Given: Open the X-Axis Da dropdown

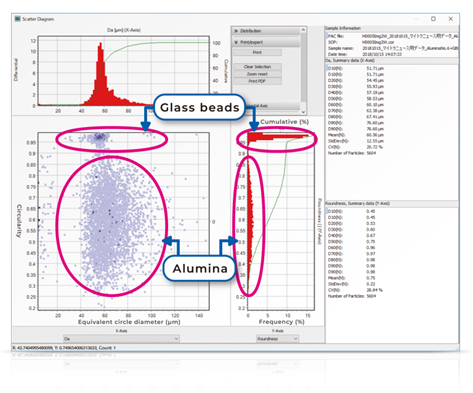Looking at the screenshot, I should pos(121,339).
